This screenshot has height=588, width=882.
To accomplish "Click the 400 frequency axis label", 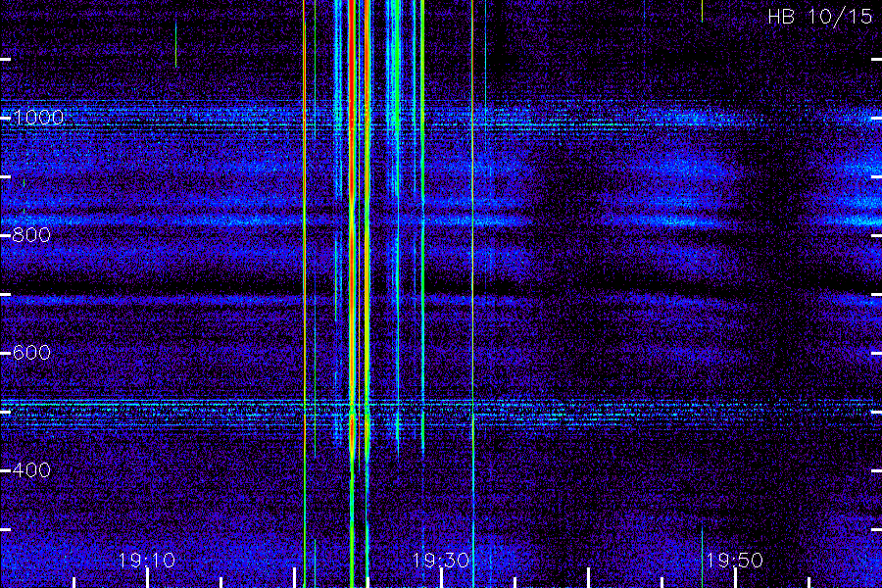I will (31, 469).
